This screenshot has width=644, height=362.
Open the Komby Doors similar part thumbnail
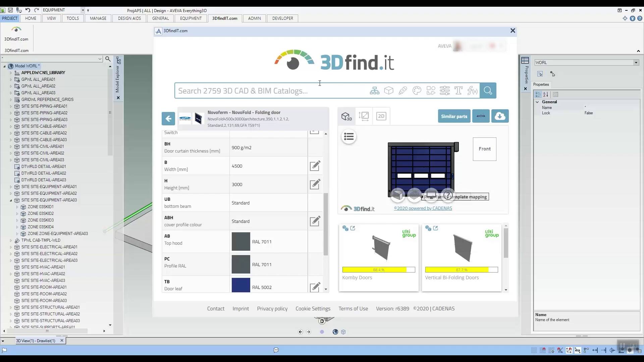click(x=381, y=248)
